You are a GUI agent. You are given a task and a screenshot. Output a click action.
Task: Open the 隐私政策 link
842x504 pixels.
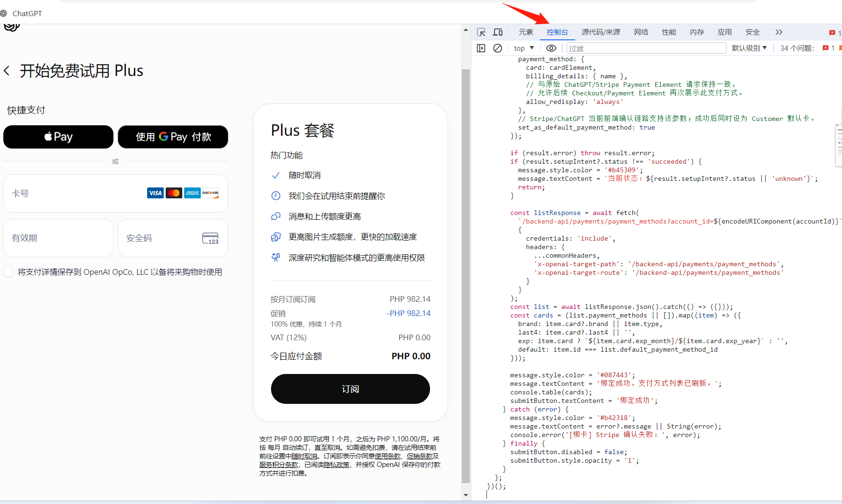336,465
